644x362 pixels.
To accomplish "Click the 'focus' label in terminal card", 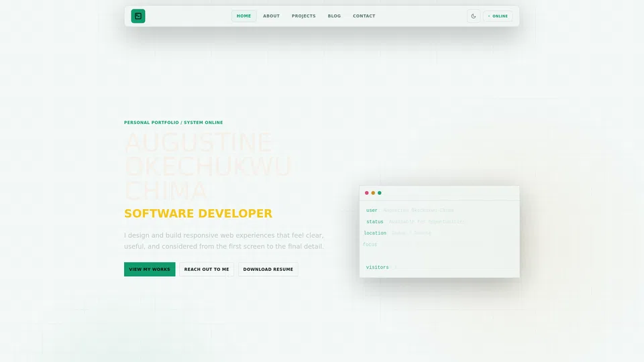I will coord(370,244).
